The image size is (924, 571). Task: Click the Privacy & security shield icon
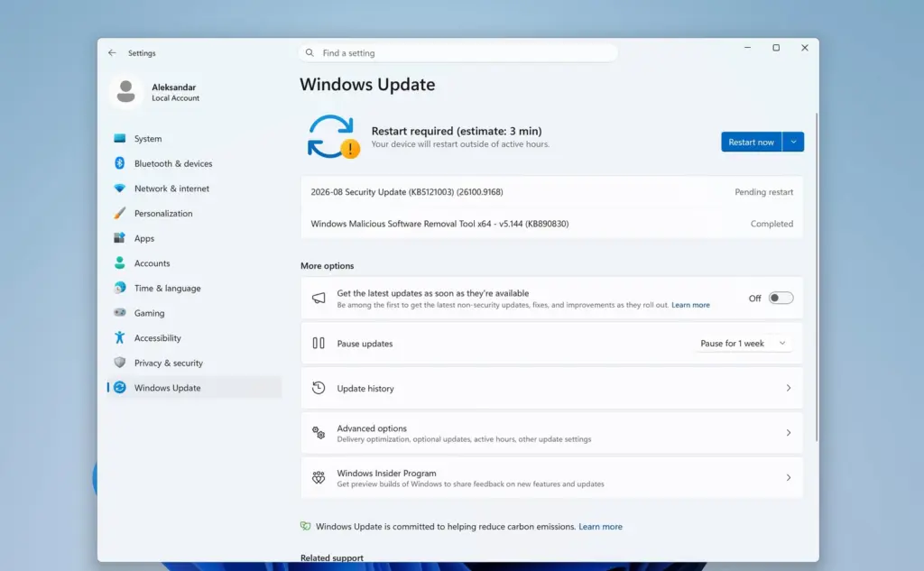(120, 363)
